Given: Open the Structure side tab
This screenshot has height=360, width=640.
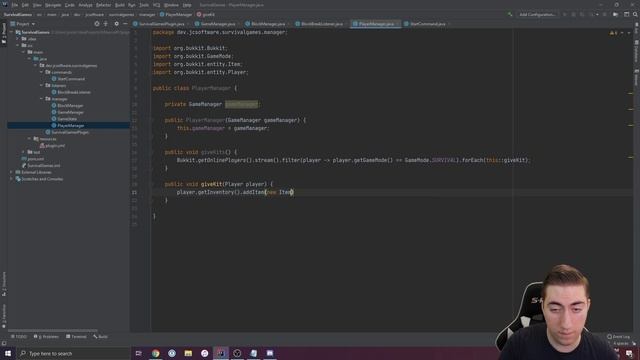Looking at the screenshot, I should (4, 284).
